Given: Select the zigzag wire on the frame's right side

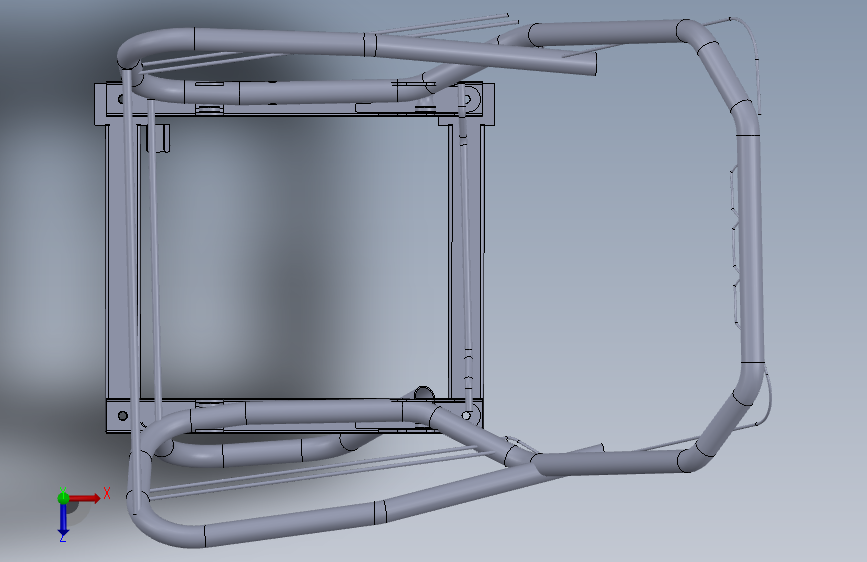Looking at the screenshot, I should tap(735, 246).
